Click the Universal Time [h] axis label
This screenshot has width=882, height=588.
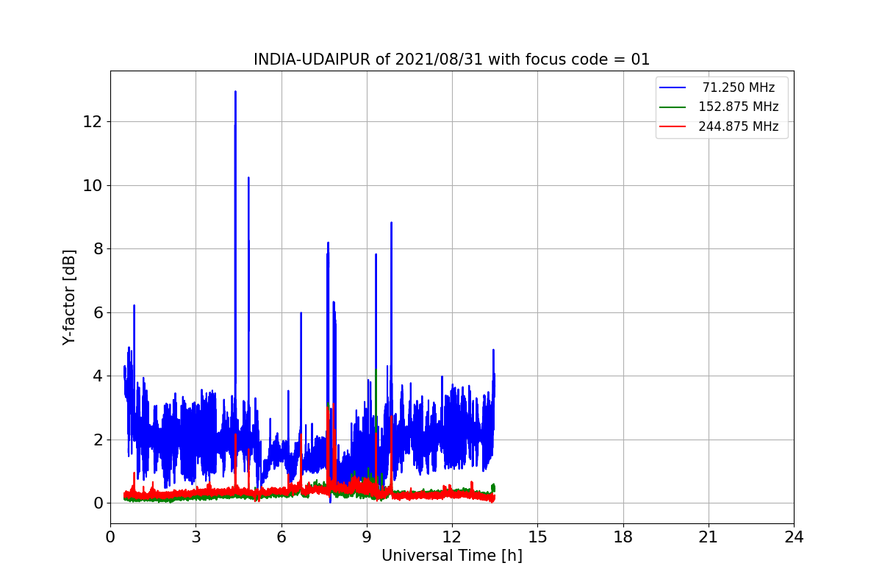point(451,556)
